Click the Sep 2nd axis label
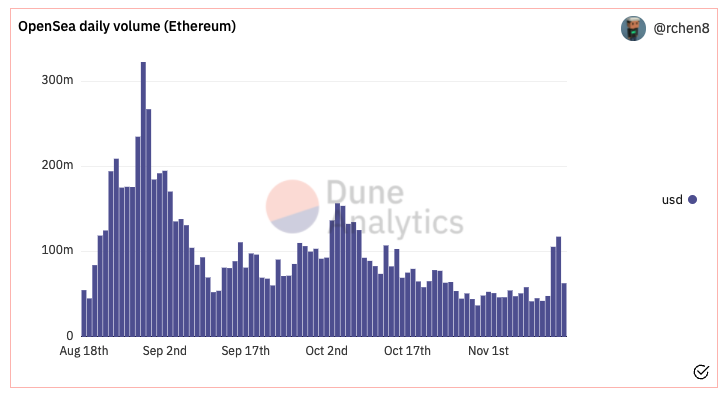The image size is (725, 394). (165, 351)
